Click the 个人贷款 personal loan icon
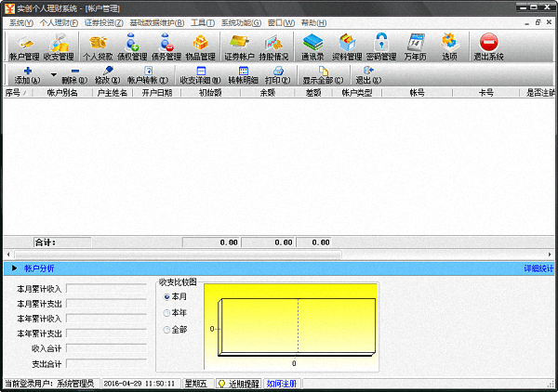 coord(98,46)
